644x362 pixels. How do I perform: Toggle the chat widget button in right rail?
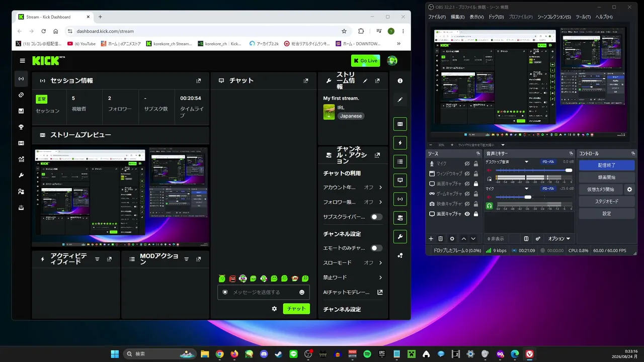point(400,180)
